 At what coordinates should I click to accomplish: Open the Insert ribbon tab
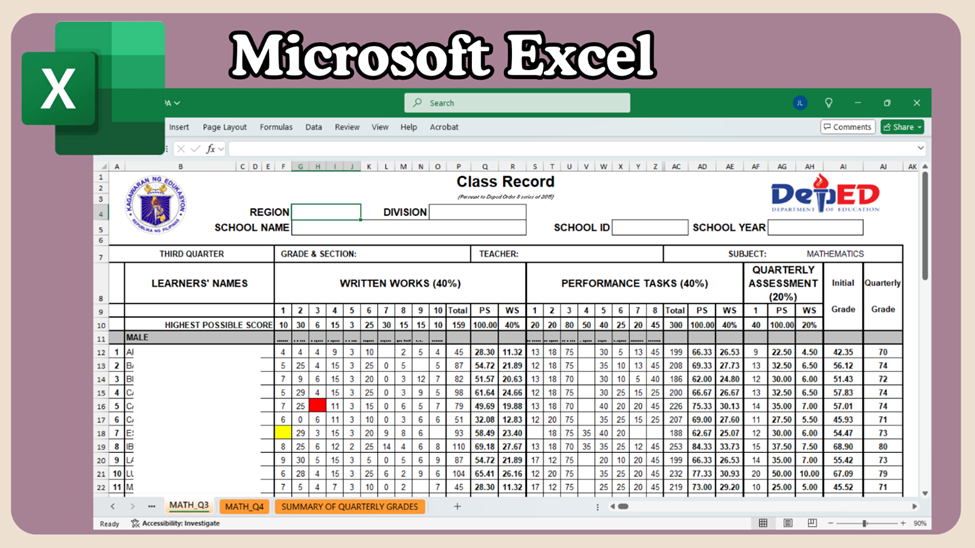point(179,127)
